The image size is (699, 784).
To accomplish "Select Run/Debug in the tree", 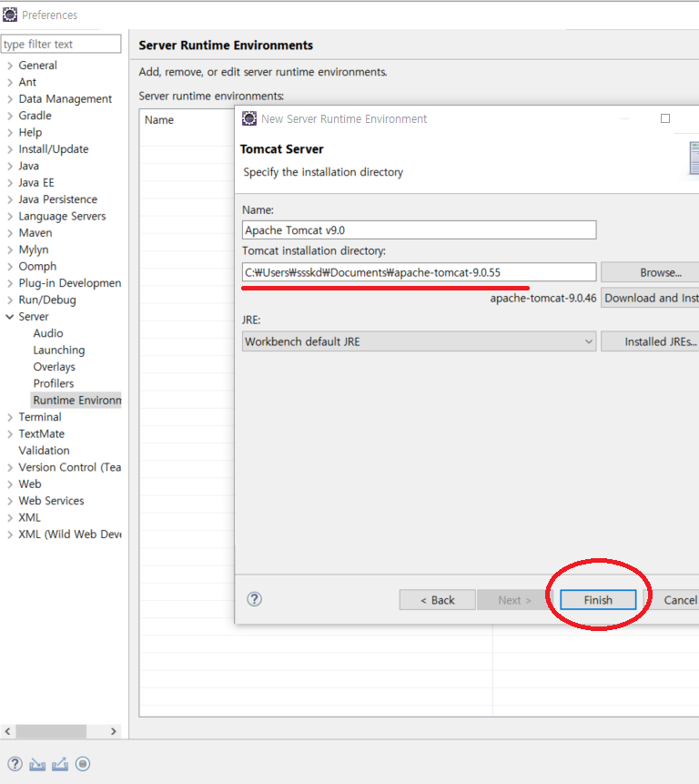I will pos(47,300).
